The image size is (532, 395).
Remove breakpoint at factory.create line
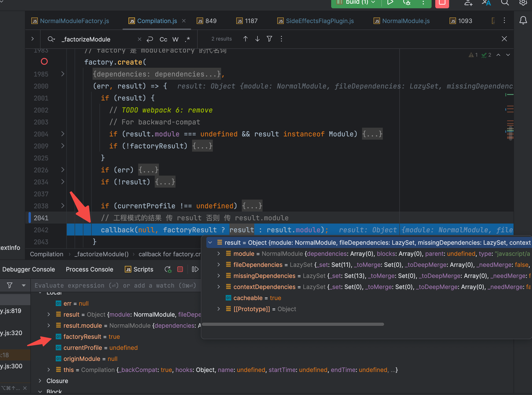[x=44, y=62]
